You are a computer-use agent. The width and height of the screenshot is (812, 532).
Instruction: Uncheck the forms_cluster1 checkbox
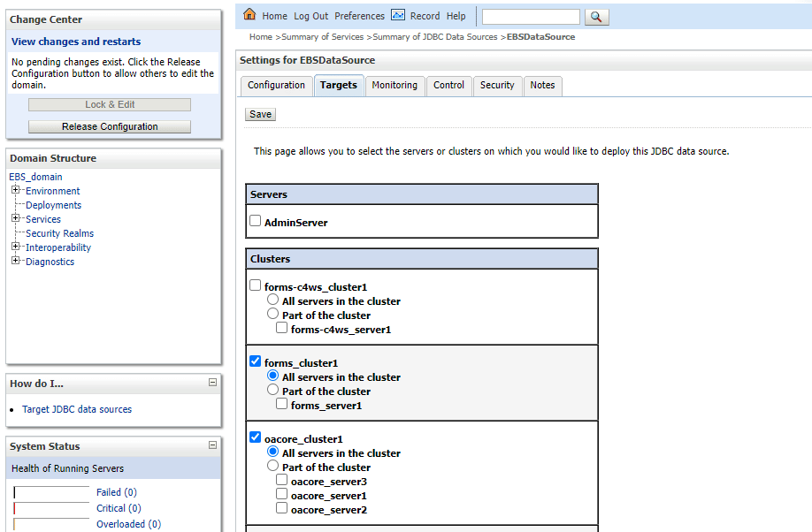click(x=256, y=361)
